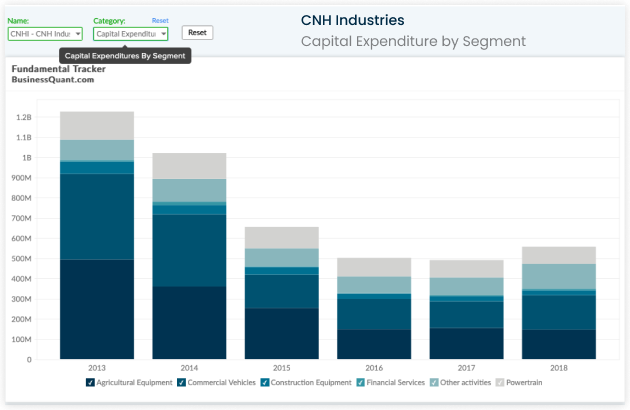Toggle the Commercial Vehicles legend checkbox
The image size is (630, 410).
(x=182, y=382)
